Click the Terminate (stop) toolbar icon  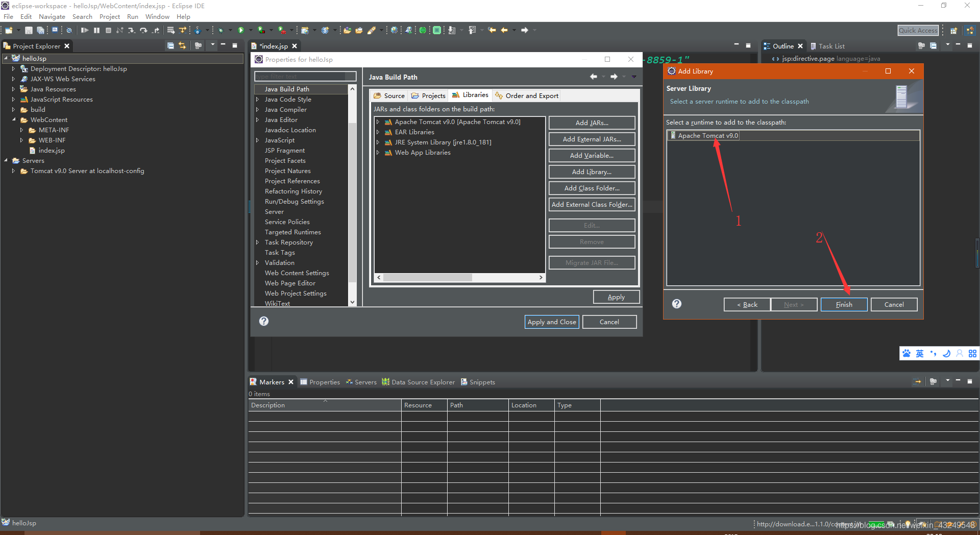108,31
